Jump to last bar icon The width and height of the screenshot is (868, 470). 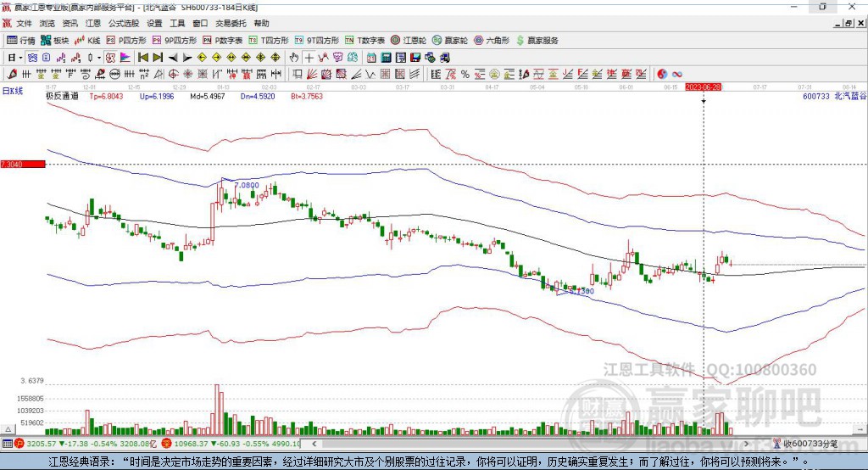point(158,58)
